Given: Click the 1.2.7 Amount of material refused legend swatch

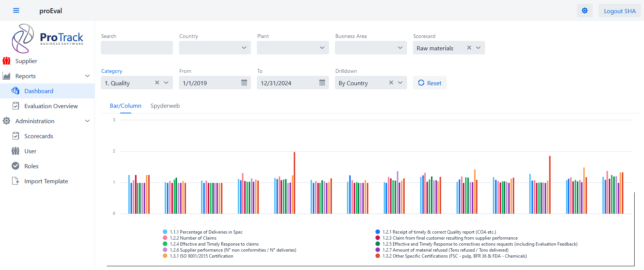Looking at the screenshot, I should click(x=378, y=250).
